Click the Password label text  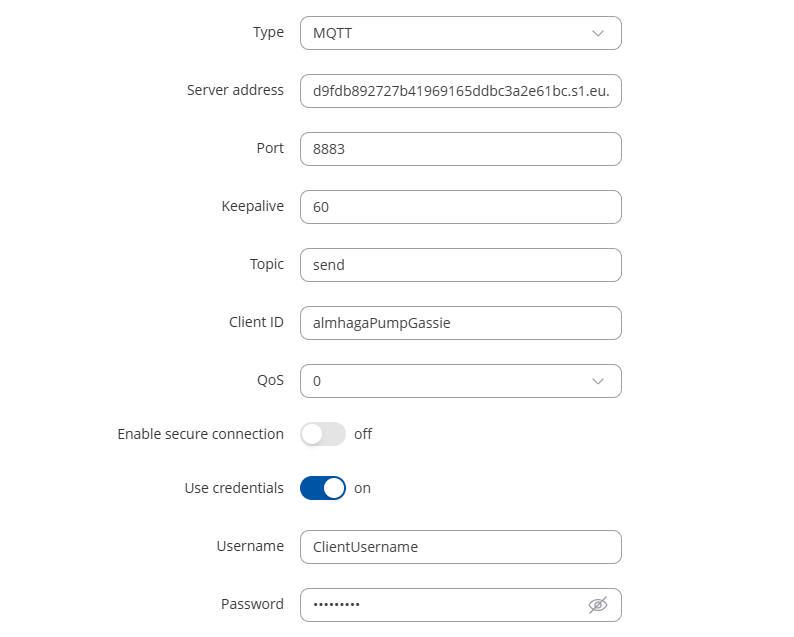tap(252, 604)
